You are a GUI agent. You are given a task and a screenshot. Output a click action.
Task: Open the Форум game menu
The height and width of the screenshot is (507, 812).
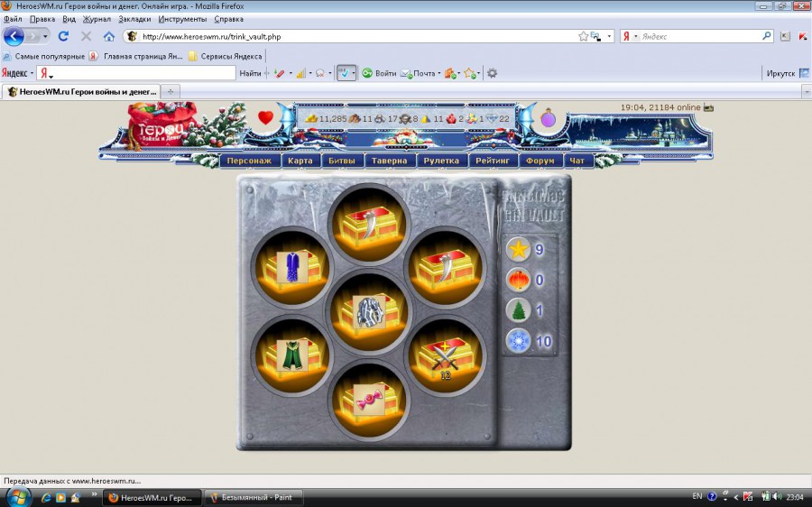coord(540,161)
